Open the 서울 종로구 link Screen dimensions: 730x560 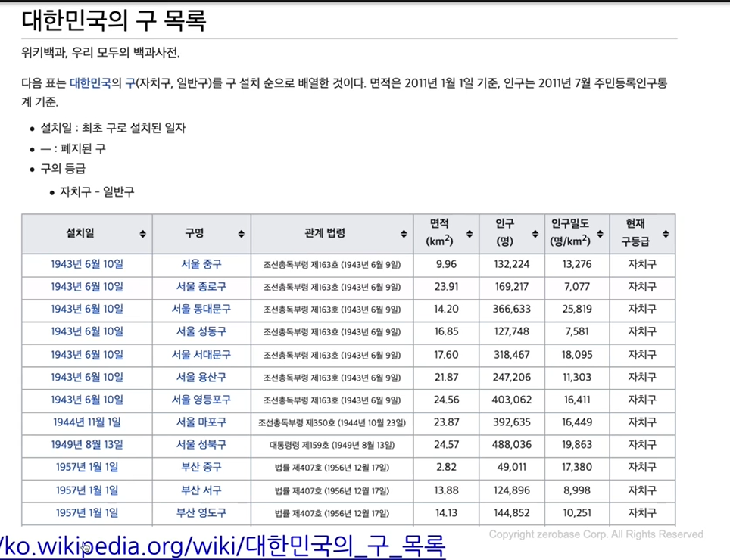point(201,287)
